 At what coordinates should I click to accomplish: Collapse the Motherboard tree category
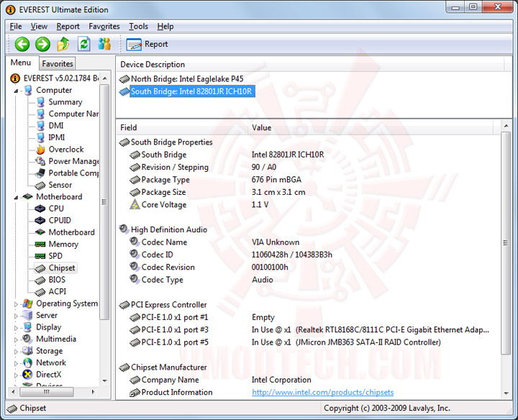(16, 197)
